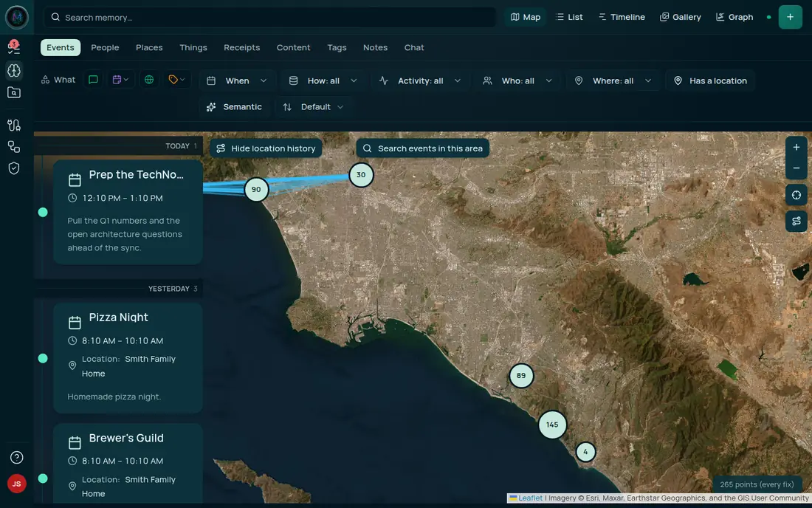Open the brain memory sidebar icon
The height and width of the screenshot is (508, 812).
pos(14,70)
